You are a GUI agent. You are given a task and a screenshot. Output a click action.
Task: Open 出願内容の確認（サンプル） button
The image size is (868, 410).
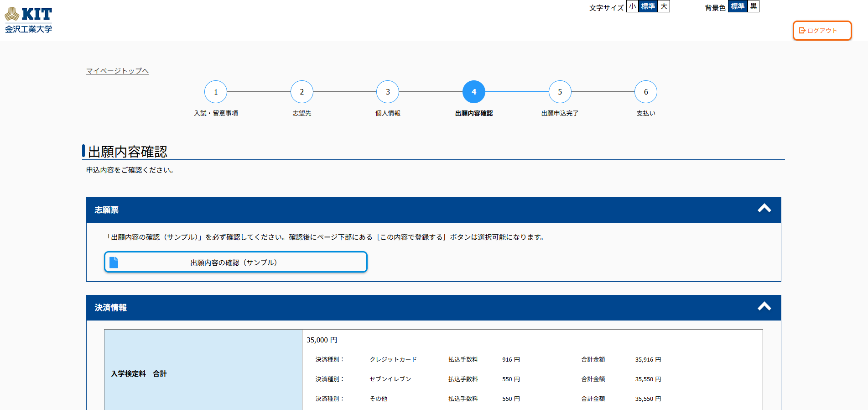click(x=235, y=262)
